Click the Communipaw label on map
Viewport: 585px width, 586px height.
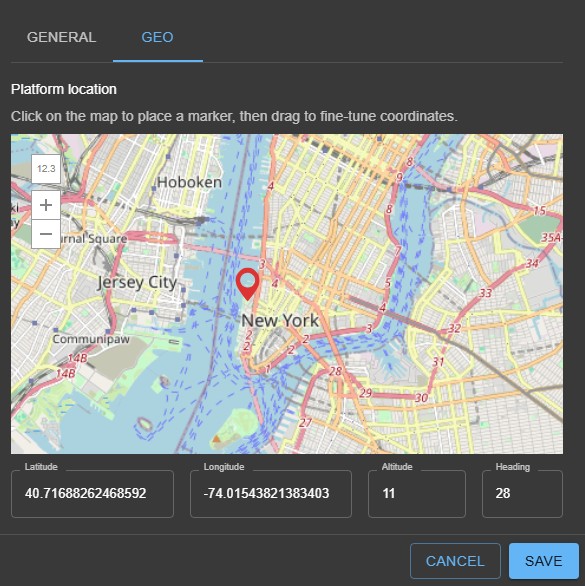[x=91, y=339]
